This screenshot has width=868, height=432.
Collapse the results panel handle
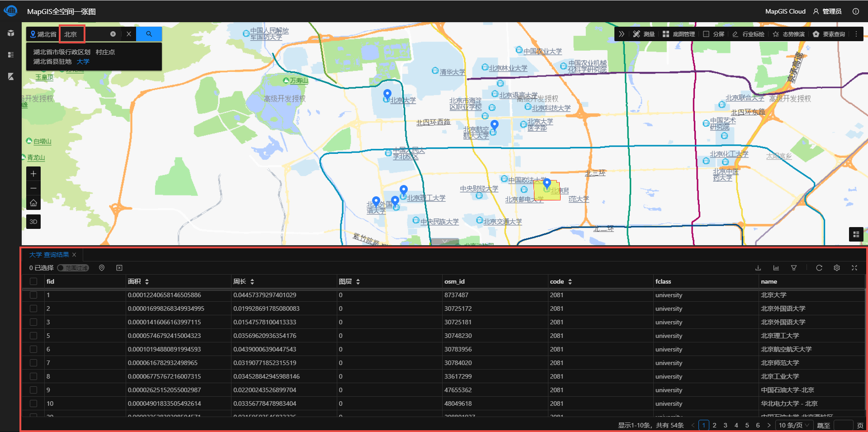[x=445, y=242]
